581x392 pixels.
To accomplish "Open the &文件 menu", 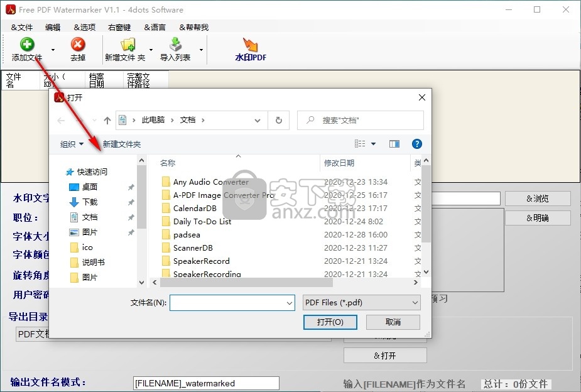I will 22,28.
